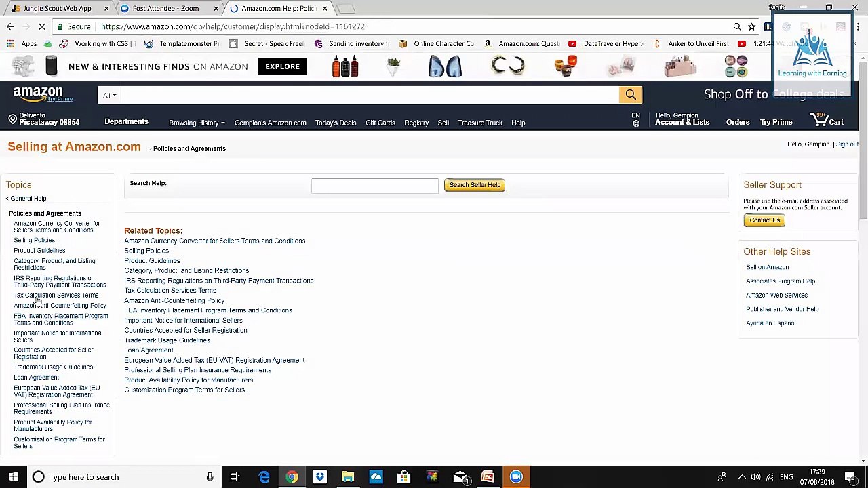This screenshot has height=488, width=868.
Task: Click the Amazon search magnifier button
Action: tap(631, 95)
